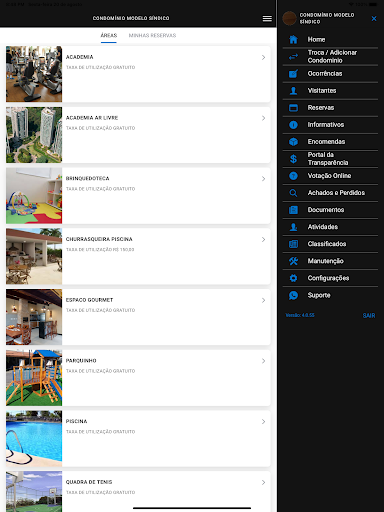Image resolution: width=384 pixels, height=512 pixels.
Task: Open Reservas menu entry
Action: coord(330,108)
